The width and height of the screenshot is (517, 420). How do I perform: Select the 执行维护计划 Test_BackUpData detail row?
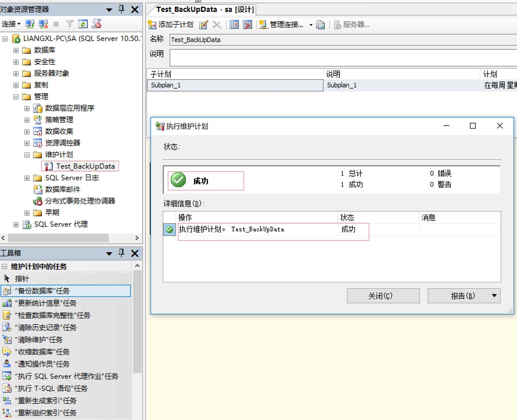coord(332,229)
